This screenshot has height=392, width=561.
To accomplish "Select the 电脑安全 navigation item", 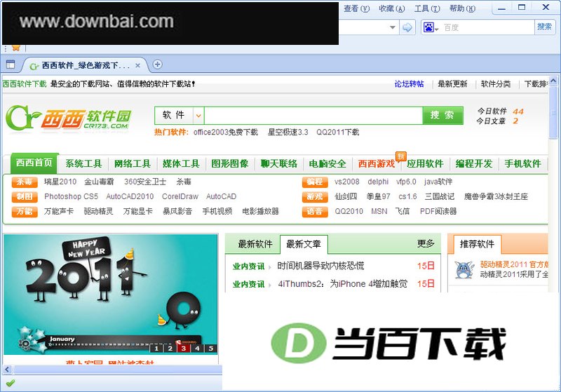I will [327, 164].
